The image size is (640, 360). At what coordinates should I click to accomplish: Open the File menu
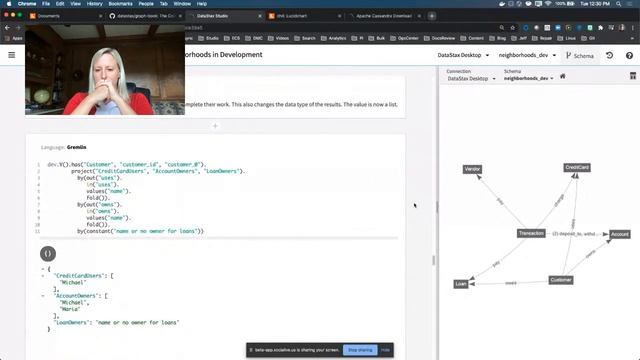(46, 4)
